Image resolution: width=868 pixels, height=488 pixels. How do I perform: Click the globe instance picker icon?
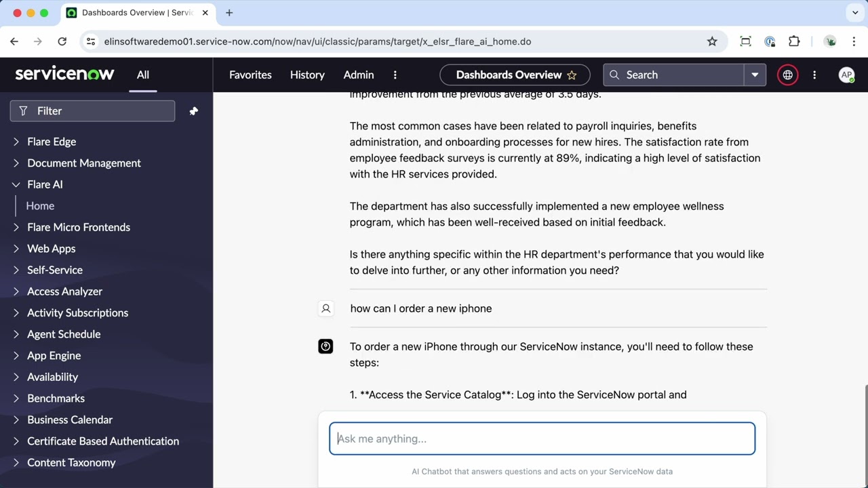coord(787,75)
